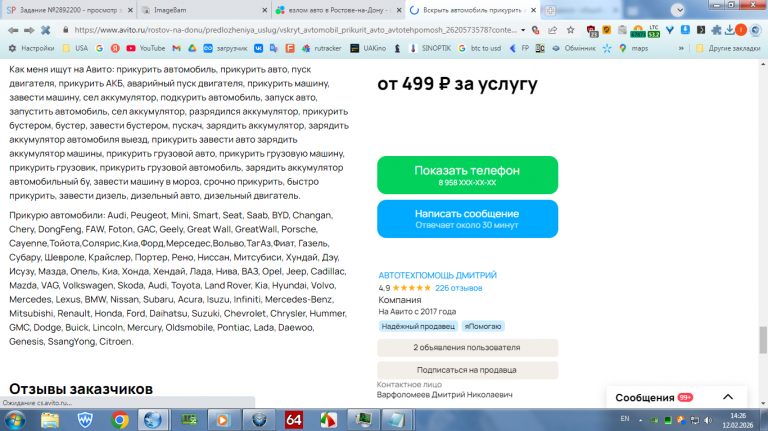Open the Другие закладки folder

728,48
